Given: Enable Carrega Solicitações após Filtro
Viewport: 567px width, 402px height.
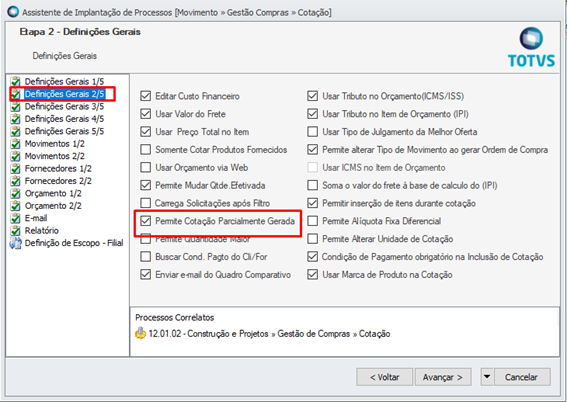Looking at the screenshot, I should pyautogui.click(x=145, y=203).
